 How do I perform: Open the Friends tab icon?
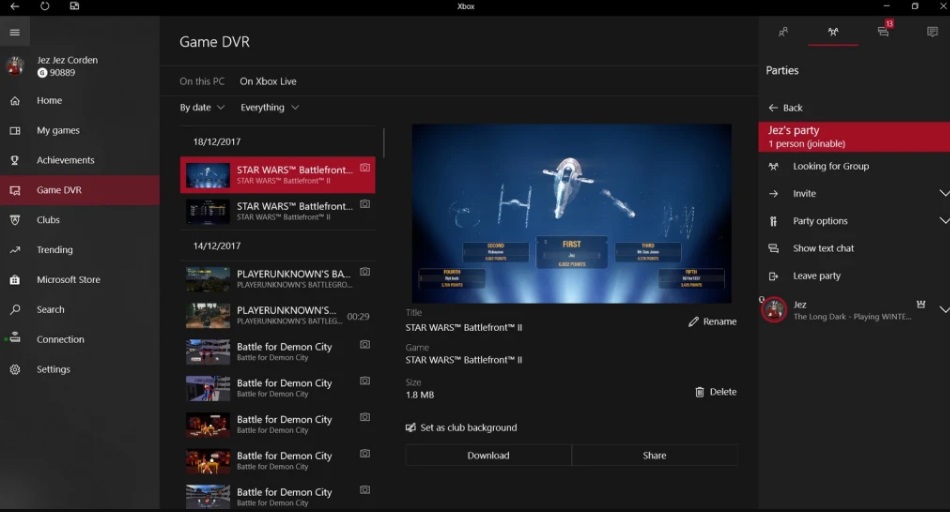tap(783, 32)
